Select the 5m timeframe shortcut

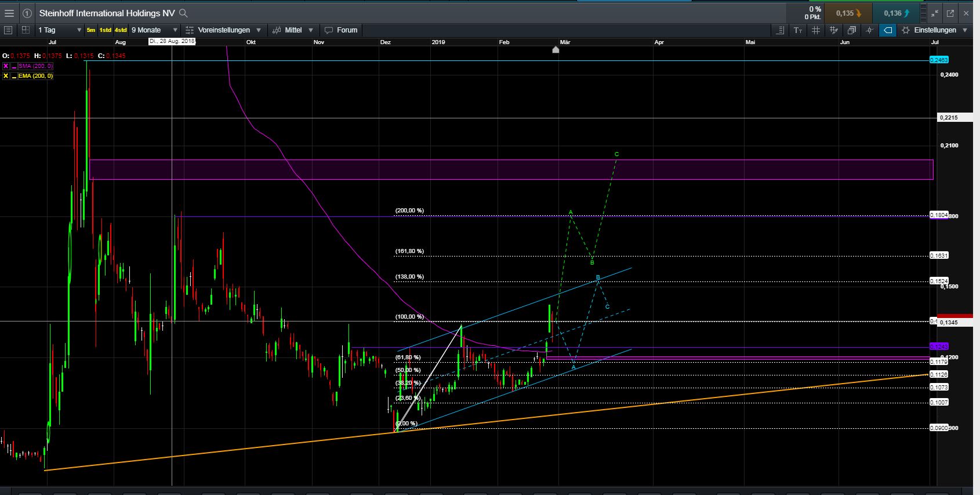point(91,30)
